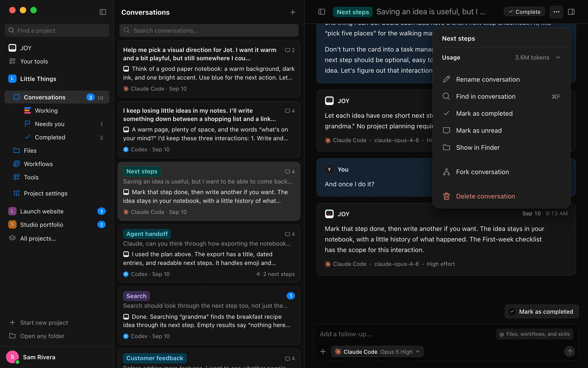Click trash icon for Delete conversation

[446, 196]
